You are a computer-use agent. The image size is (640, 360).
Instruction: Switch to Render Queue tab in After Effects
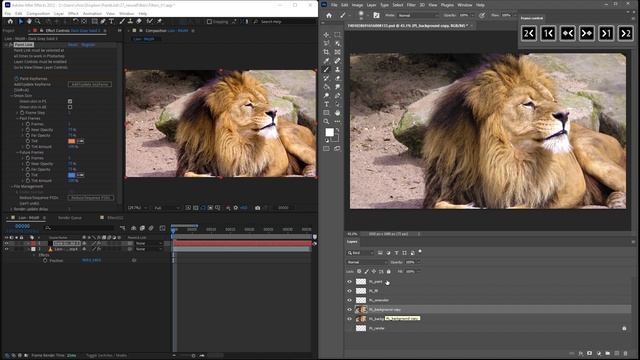70,218
